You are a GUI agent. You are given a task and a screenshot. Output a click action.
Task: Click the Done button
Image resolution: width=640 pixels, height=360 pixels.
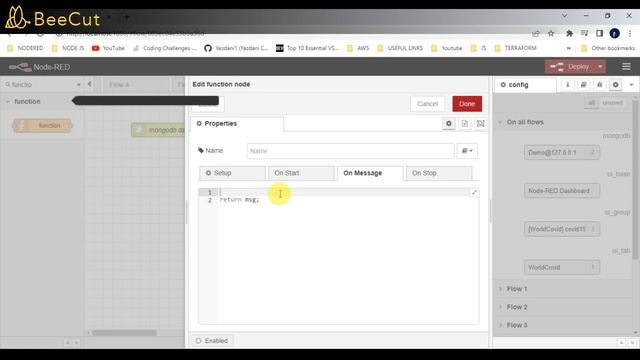[x=467, y=104]
